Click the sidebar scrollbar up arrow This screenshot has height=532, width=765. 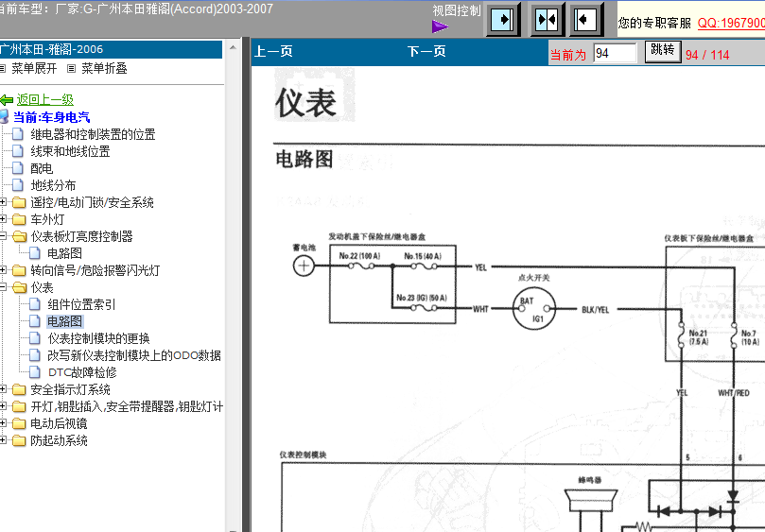[x=233, y=48]
